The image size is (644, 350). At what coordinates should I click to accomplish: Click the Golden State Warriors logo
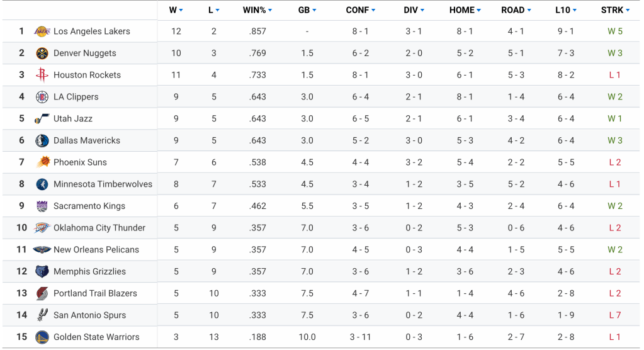(x=42, y=337)
